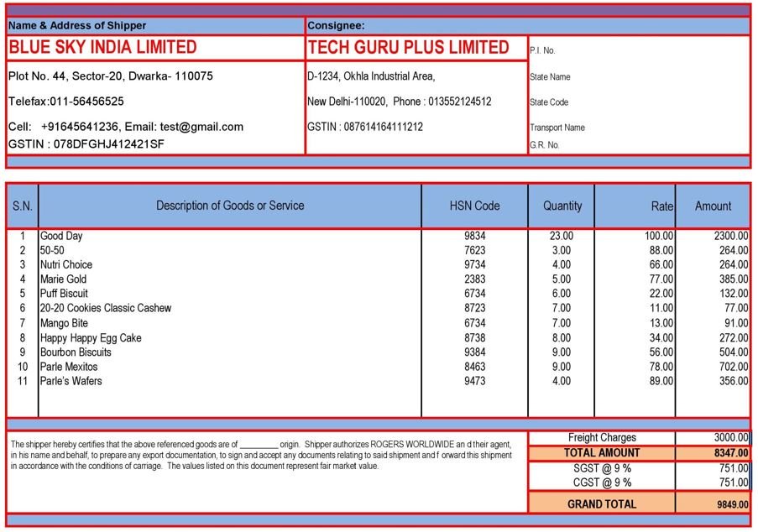Select the 'Puff Biscuit' item description
Image resolution: width=758 pixels, height=532 pixels.
65,294
